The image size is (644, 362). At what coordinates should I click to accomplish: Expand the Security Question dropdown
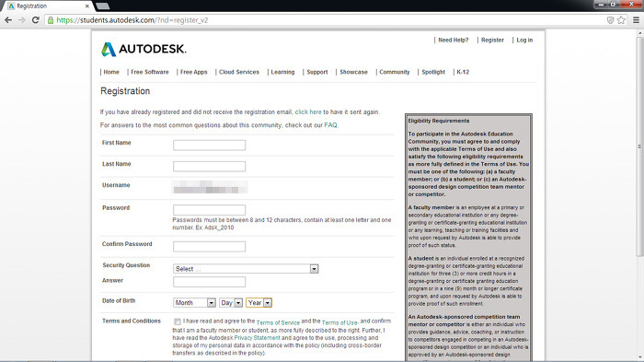[x=246, y=269]
